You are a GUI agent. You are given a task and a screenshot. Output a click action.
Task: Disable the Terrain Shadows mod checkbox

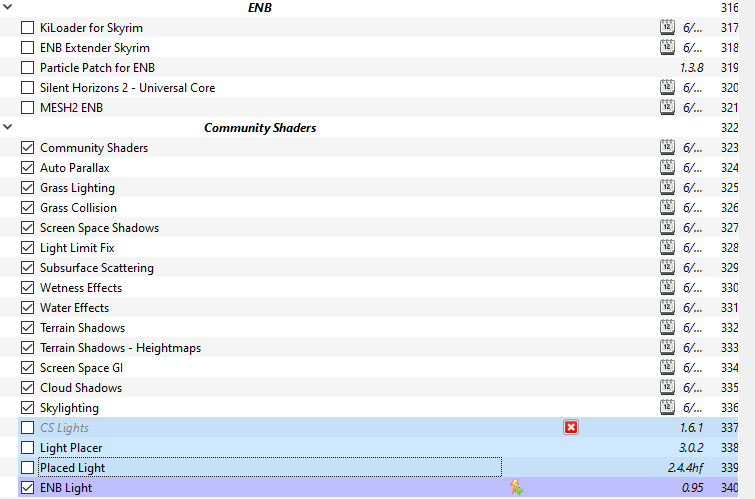(27, 328)
